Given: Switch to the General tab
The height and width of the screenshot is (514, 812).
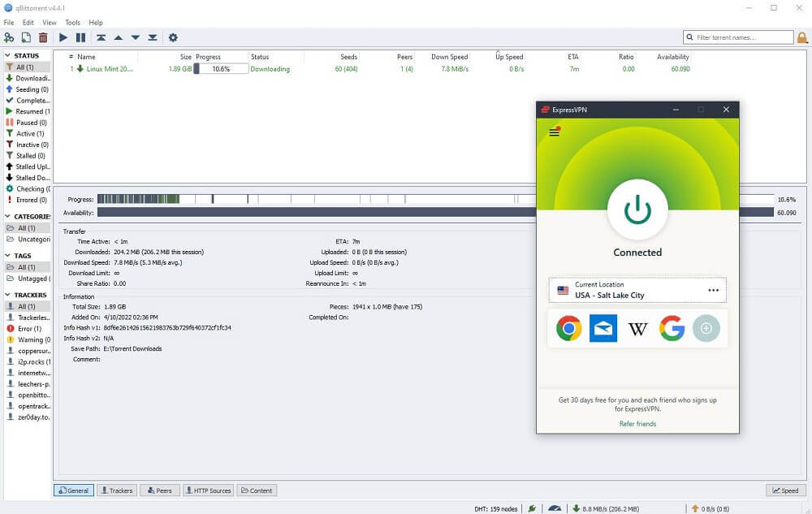Looking at the screenshot, I should (x=74, y=490).
